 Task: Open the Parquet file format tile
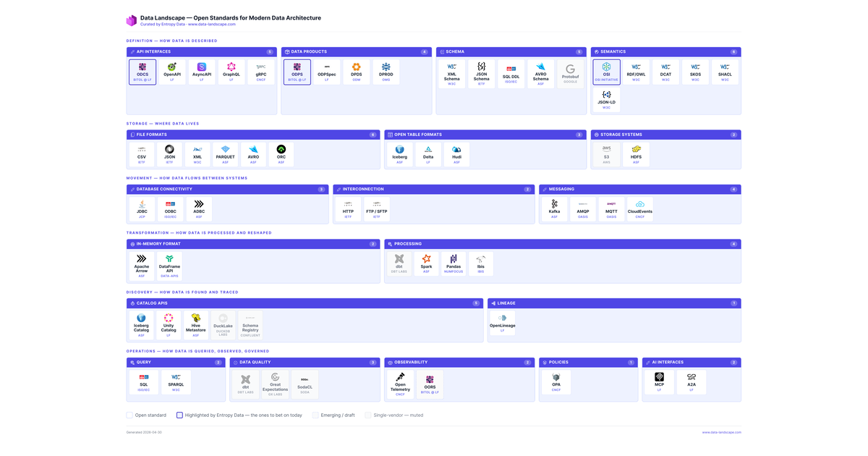[x=225, y=153]
